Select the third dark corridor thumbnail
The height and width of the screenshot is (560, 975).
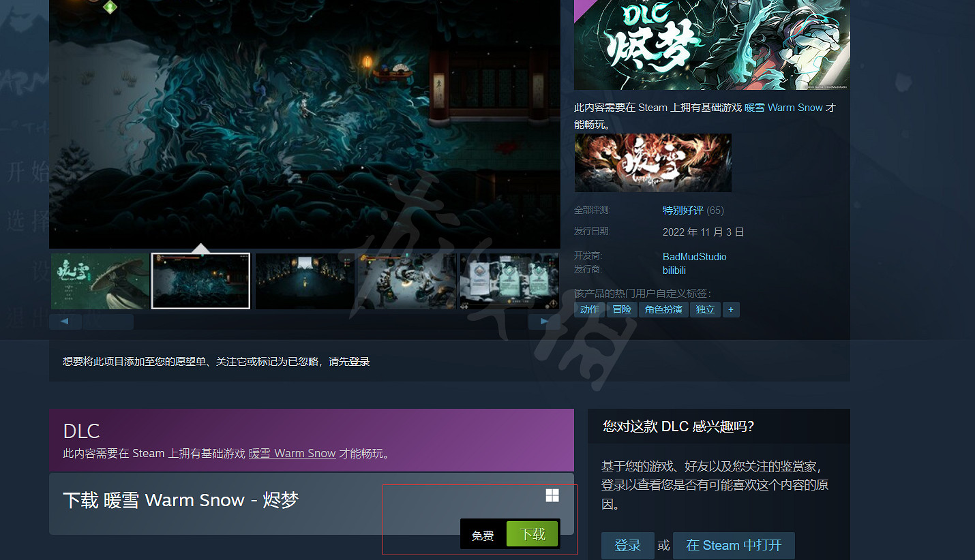304,281
